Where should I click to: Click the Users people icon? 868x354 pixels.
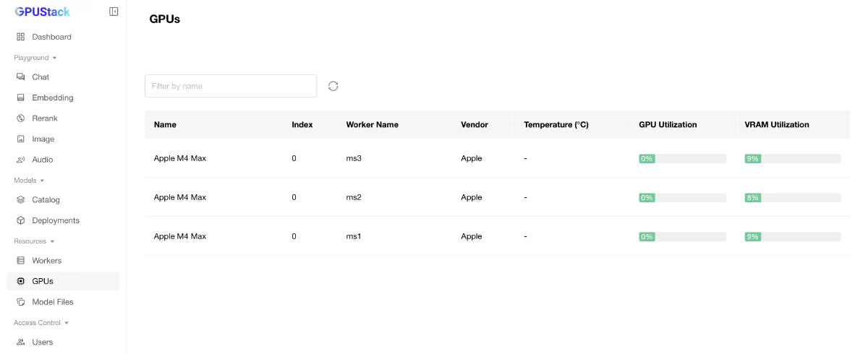pyautogui.click(x=21, y=342)
